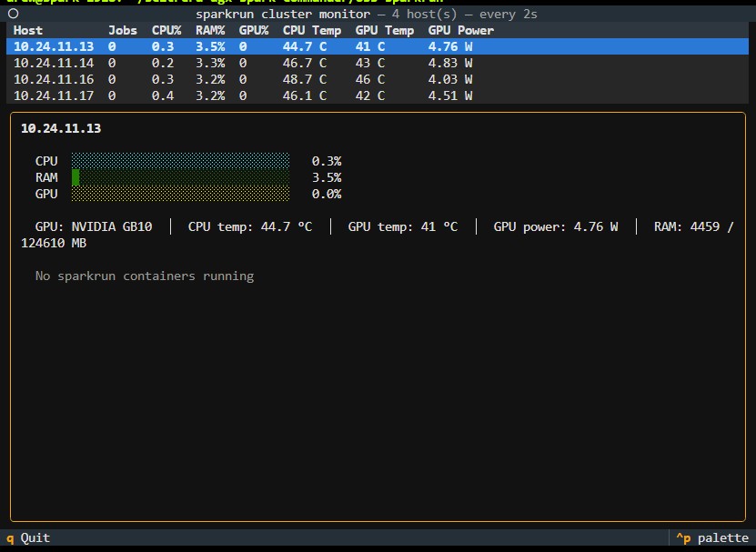The width and height of the screenshot is (756, 552).
Task: Click the 4.83 W GPU power value
Action: pyautogui.click(x=450, y=63)
